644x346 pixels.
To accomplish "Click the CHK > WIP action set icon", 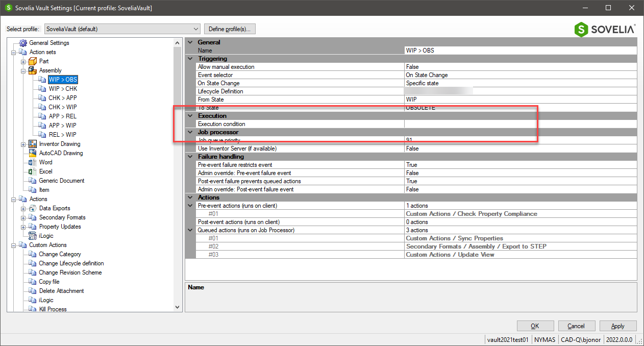I will (42, 107).
